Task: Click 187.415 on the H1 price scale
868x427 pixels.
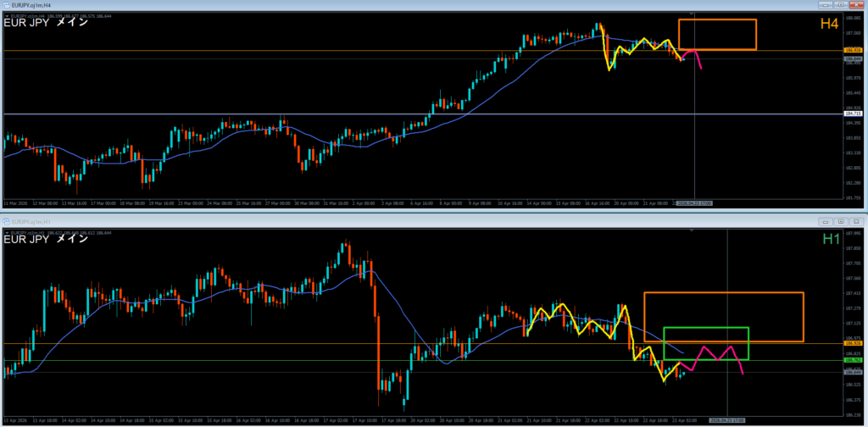Action: pos(852,293)
